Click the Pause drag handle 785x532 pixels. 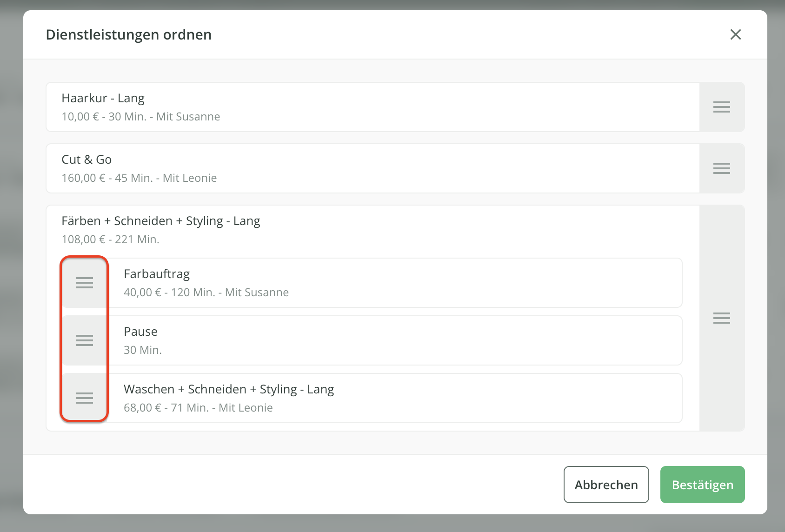(x=85, y=340)
